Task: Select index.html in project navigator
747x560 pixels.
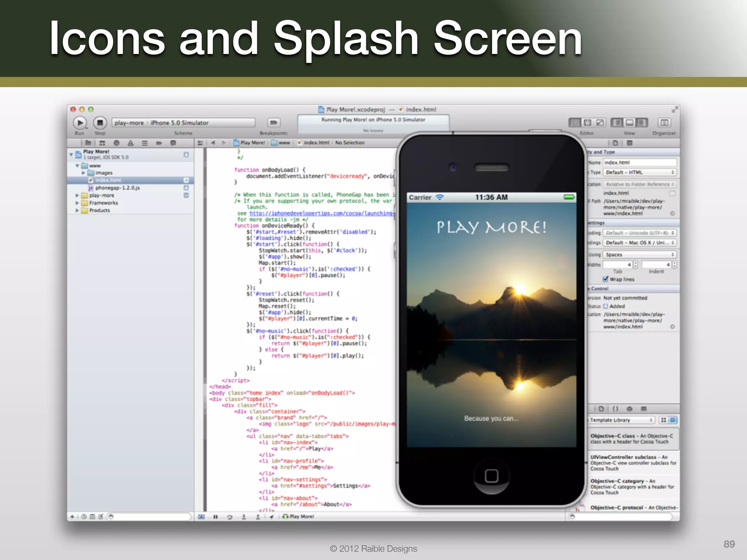Action: pyautogui.click(x=130, y=180)
